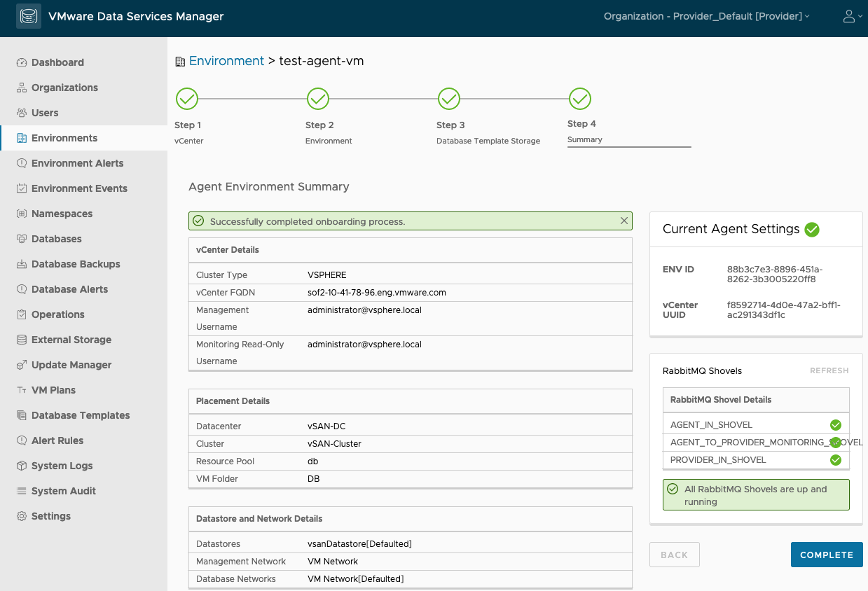Screen dimensions: 868x591
Task: Click the Step 1 vCenter label
Action: (x=189, y=141)
